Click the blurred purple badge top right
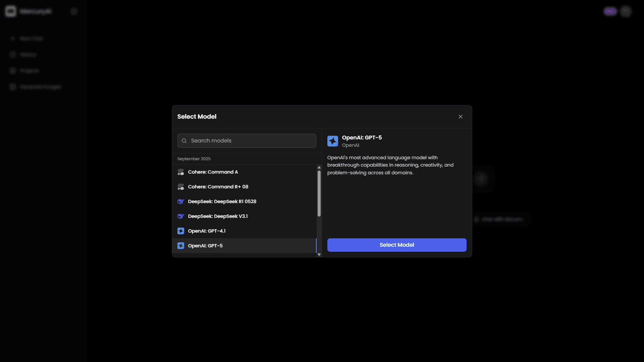The width and height of the screenshot is (644, 362). coord(610,11)
